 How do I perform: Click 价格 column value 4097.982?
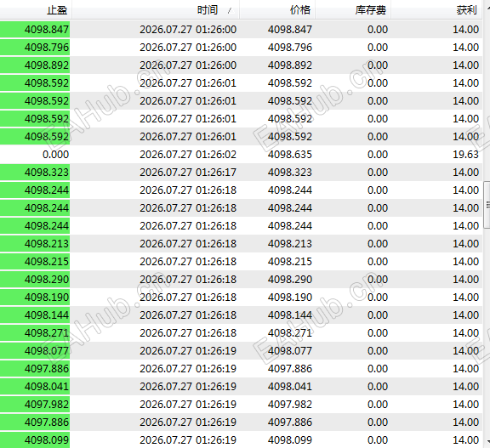(290, 404)
